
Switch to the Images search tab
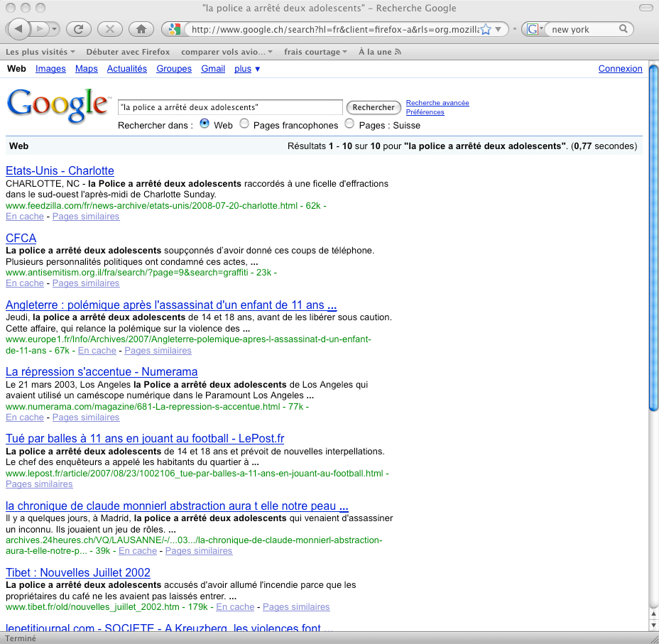[x=50, y=68]
